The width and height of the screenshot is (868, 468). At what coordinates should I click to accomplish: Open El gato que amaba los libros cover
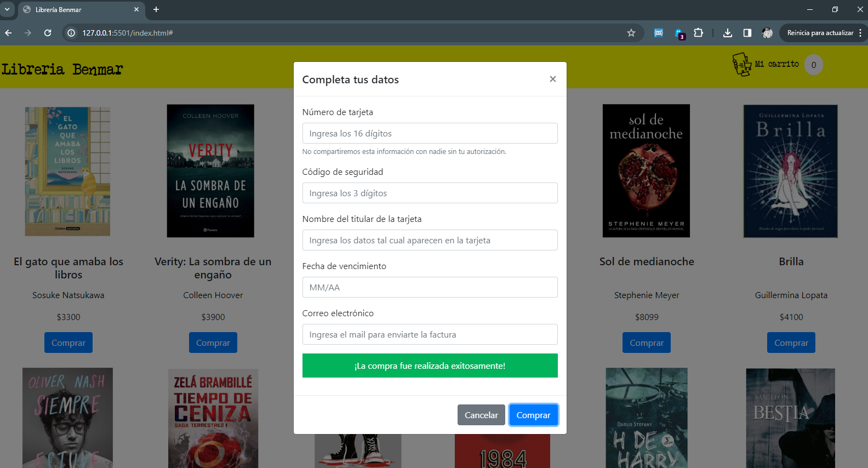coord(68,172)
